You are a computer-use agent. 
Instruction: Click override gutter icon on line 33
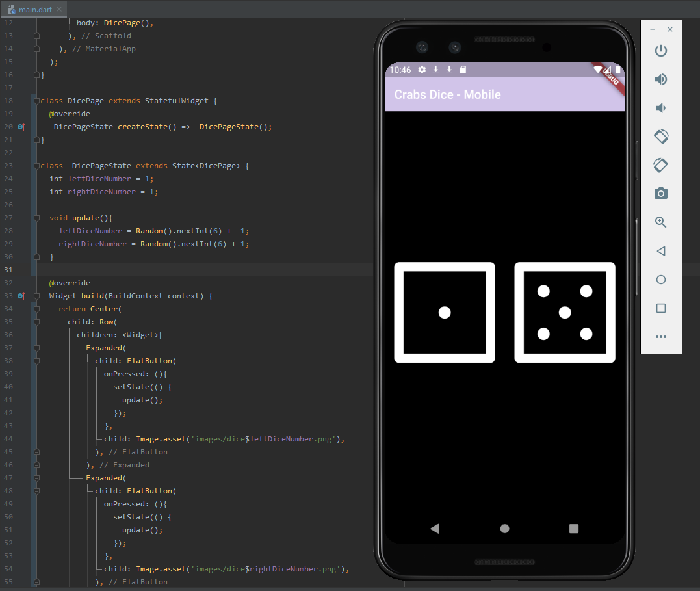(x=21, y=296)
